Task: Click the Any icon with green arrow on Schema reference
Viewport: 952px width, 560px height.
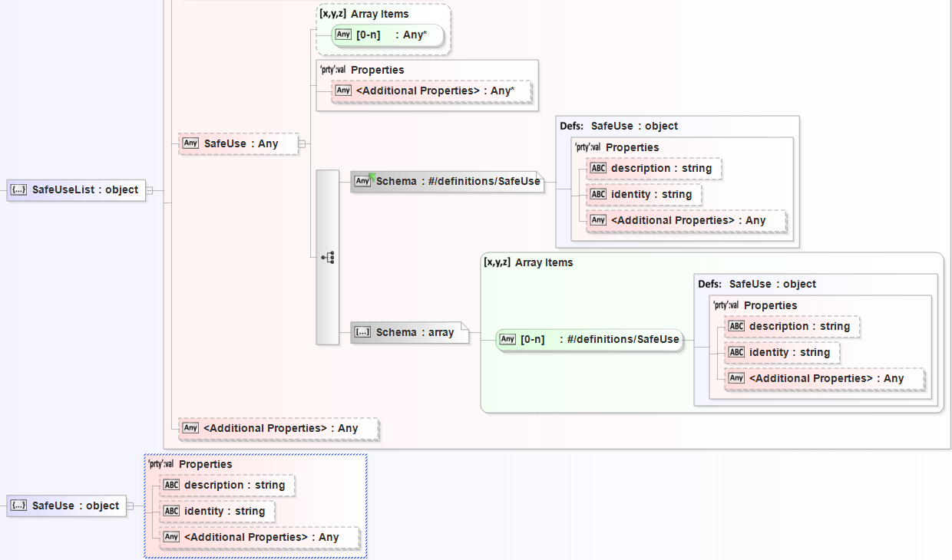Action: [364, 181]
